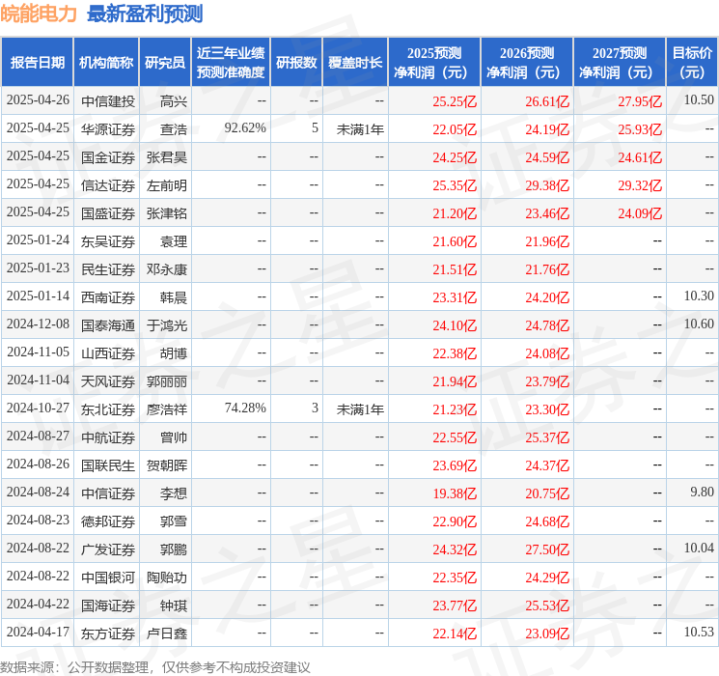
Task: Click the 近三年业绩预测准确度 header
Action: [x=231, y=62]
